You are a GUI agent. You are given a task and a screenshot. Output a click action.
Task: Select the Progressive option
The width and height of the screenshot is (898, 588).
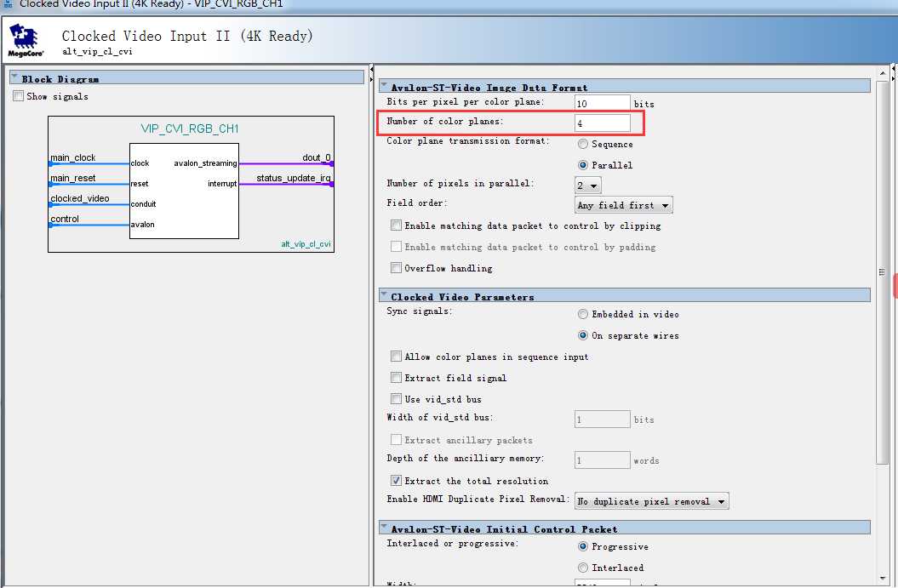tap(582, 546)
